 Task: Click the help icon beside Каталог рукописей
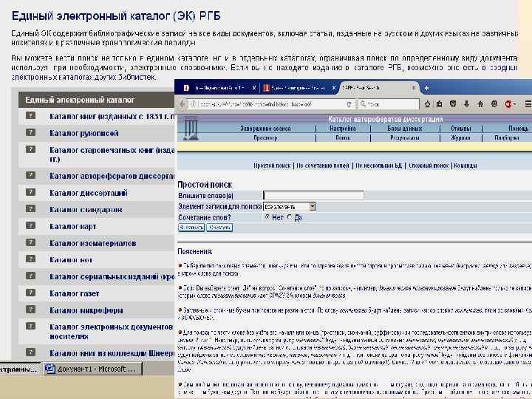click(30, 132)
